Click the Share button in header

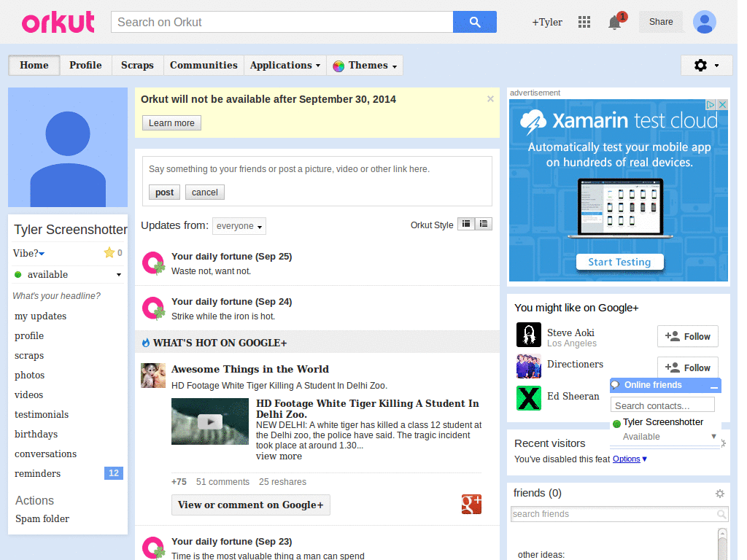661,22
